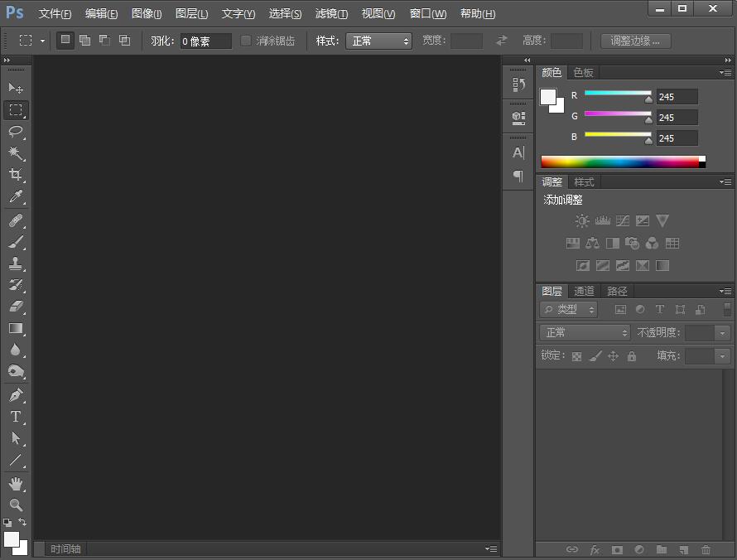The width and height of the screenshot is (737, 560).
Task: Choose New Selection mode button
Action: click(65, 41)
